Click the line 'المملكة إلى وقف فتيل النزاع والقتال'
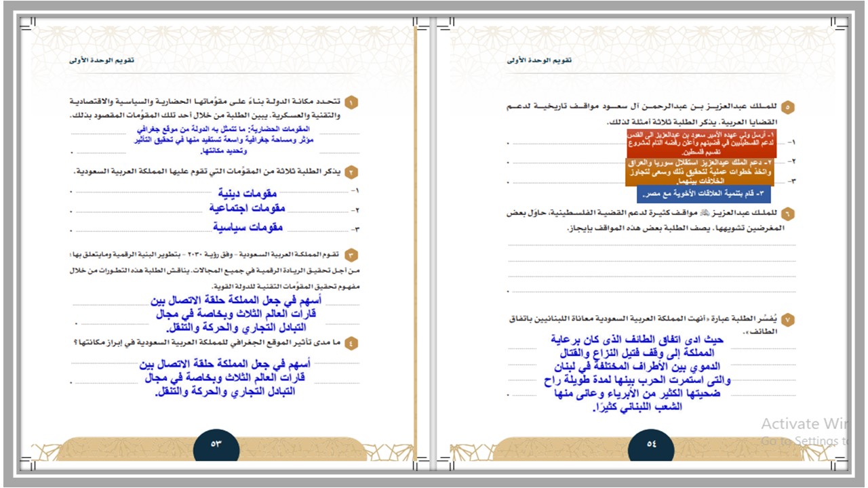Viewport: 868px width, 488px height. click(638, 353)
